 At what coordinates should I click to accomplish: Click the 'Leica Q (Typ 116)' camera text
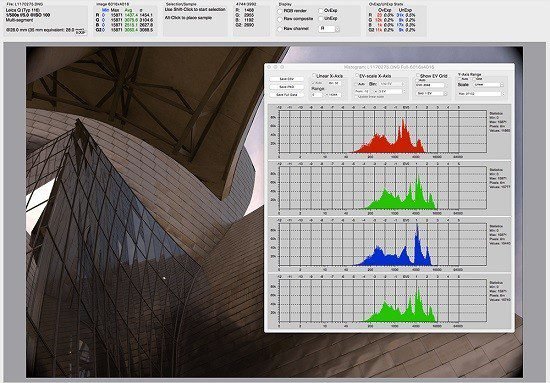point(23,10)
